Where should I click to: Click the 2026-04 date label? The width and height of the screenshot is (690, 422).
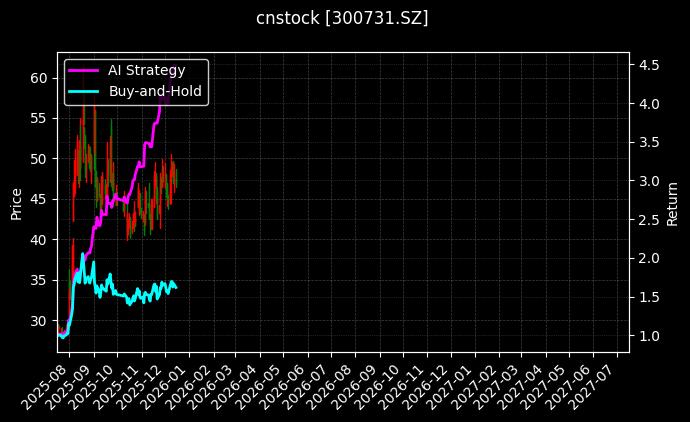click(236, 386)
